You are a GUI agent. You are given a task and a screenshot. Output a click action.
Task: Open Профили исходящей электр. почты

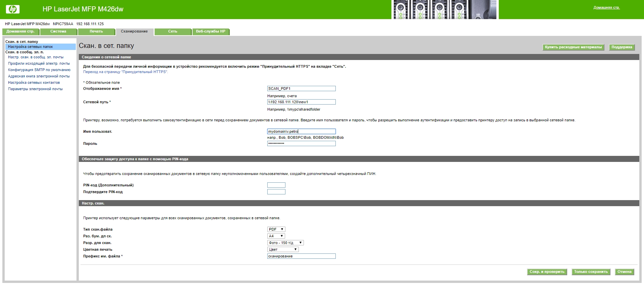point(39,64)
